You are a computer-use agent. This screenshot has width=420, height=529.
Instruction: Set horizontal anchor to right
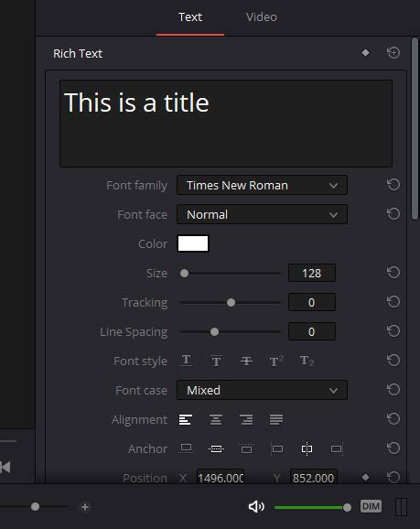tap(337, 448)
